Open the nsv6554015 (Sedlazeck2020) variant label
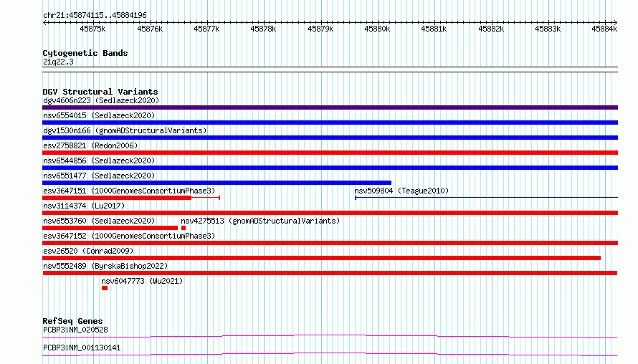Image resolution: width=638 pixels, height=364 pixels. coord(99,115)
